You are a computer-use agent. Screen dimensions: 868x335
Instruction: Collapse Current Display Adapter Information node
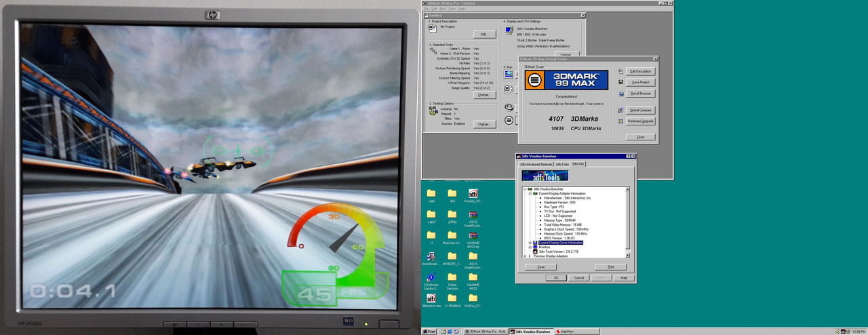pyautogui.click(x=530, y=193)
